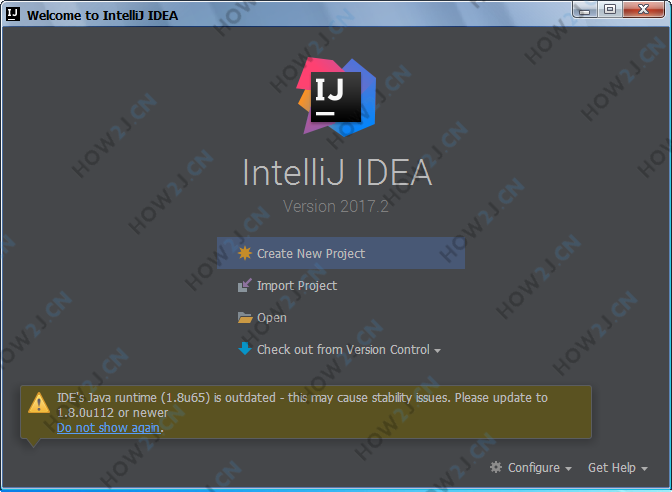Open the Configure menu label
This screenshot has height=492, width=672.
tap(534, 468)
